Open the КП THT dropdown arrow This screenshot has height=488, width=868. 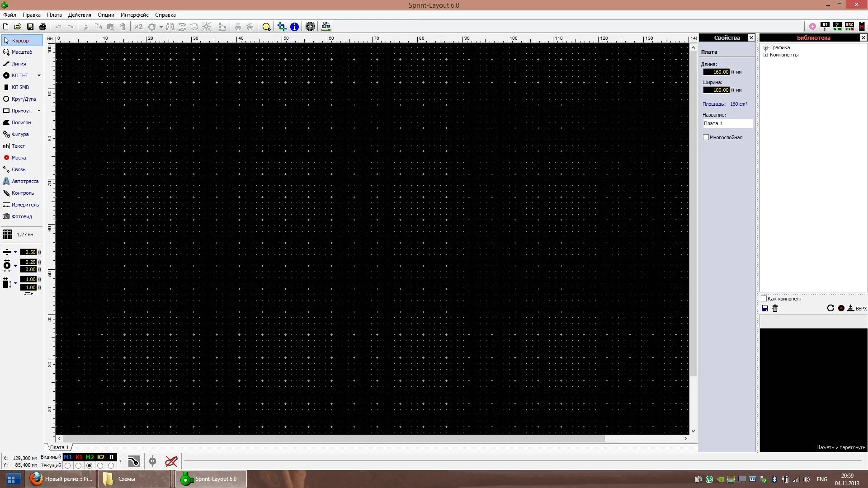(x=39, y=75)
